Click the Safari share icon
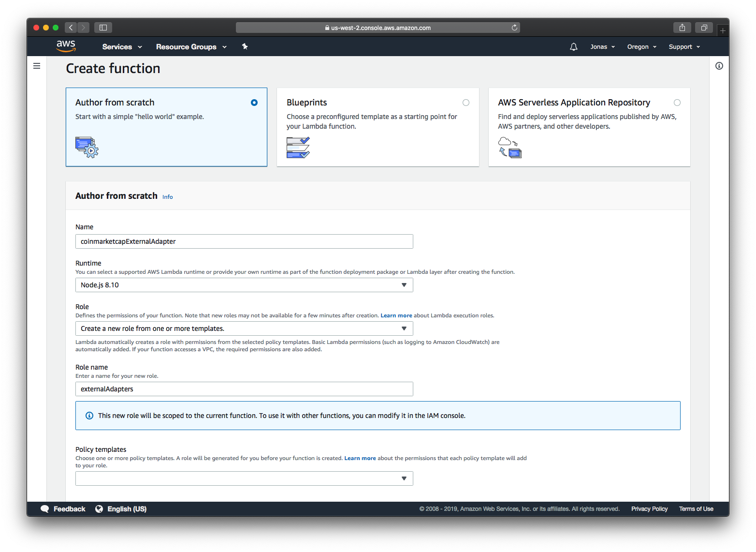The image size is (756, 552). click(x=682, y=28)
